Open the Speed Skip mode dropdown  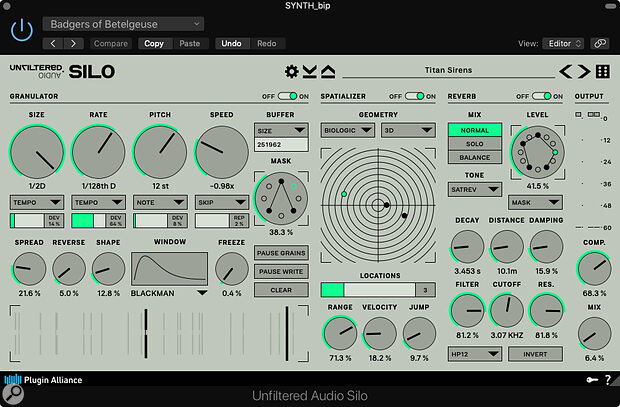click(222, 202)
